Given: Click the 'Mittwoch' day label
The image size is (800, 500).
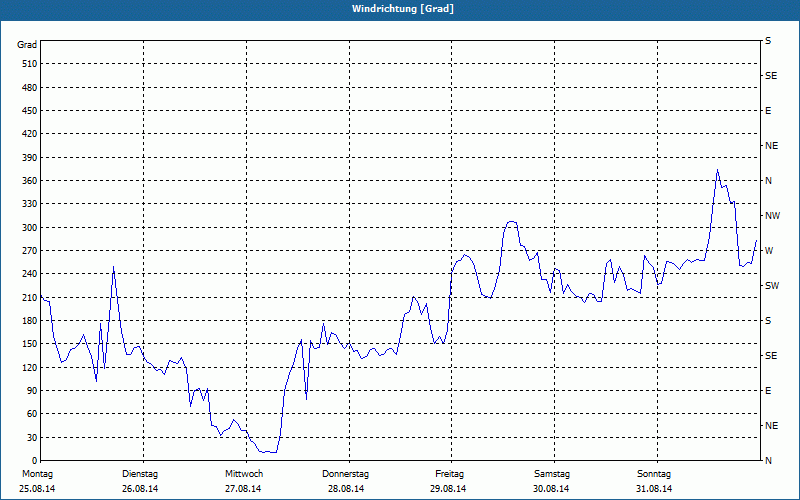Looking at the screenshot, I should pyautogui.click(x=244, y=474).
